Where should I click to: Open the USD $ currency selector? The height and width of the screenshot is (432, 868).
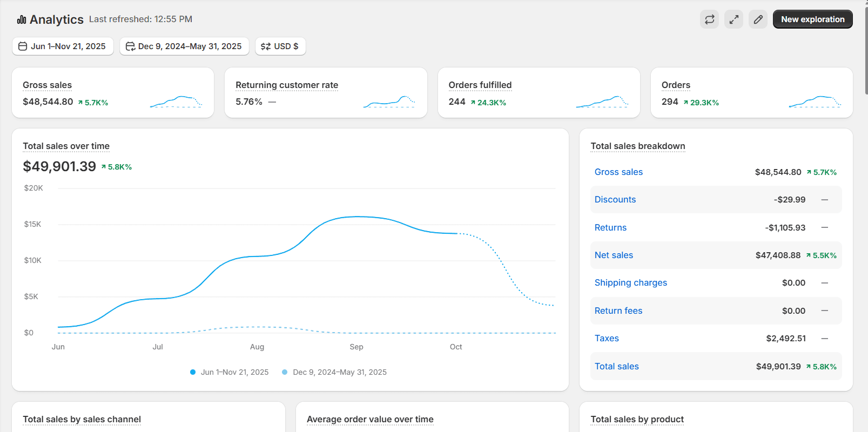pos(280,46)
